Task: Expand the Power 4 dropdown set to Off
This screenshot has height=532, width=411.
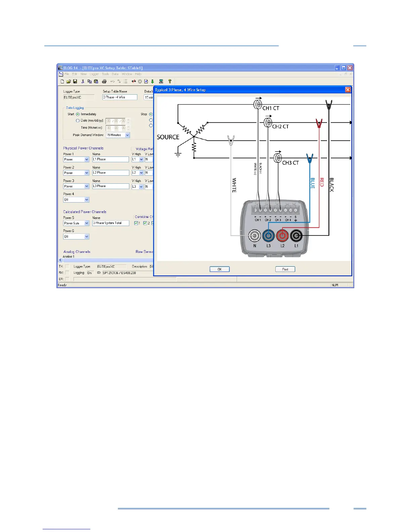Action: tap(87, 199)
